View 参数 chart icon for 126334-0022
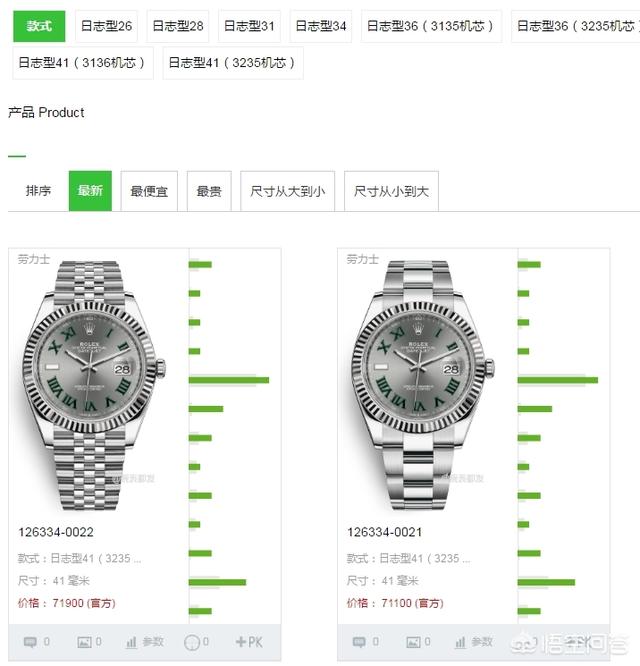The image size is (640, 666). pos(131,642)
